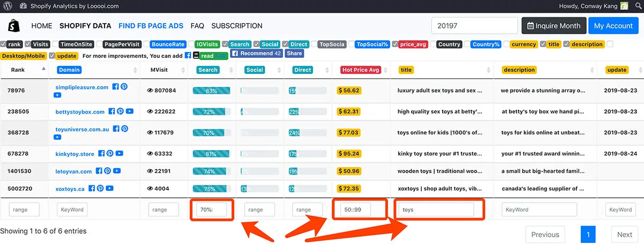The image size is (644, 246).
Task: Sort by the Hot Price Avg header
Action: [362, 70]
